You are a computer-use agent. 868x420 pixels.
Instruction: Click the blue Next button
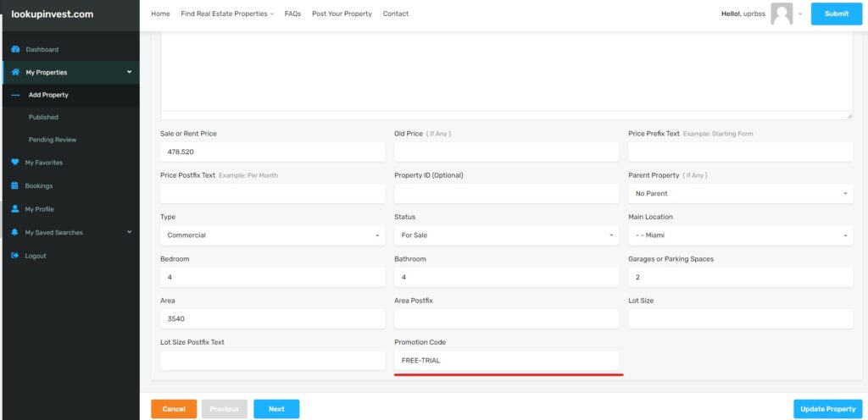pos(276,409)
